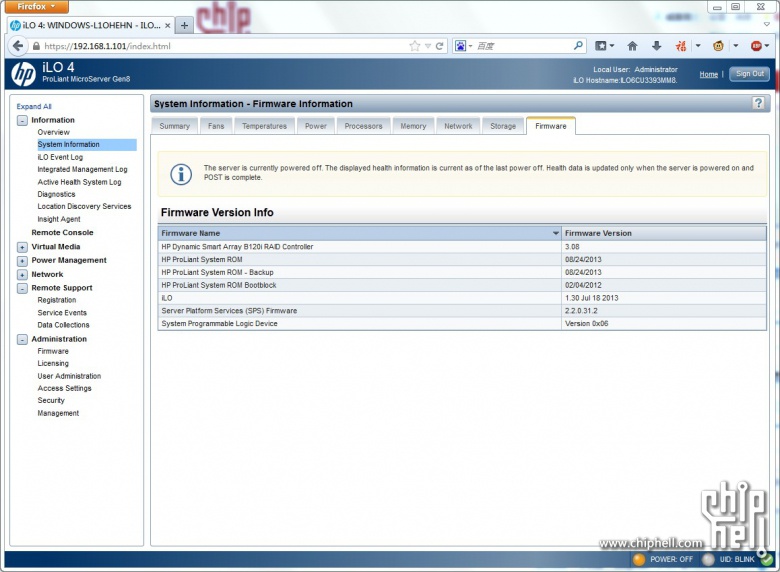Open Registration under Remote Support
This screenshot has width=780, height=572.
[x=57, y=300]
